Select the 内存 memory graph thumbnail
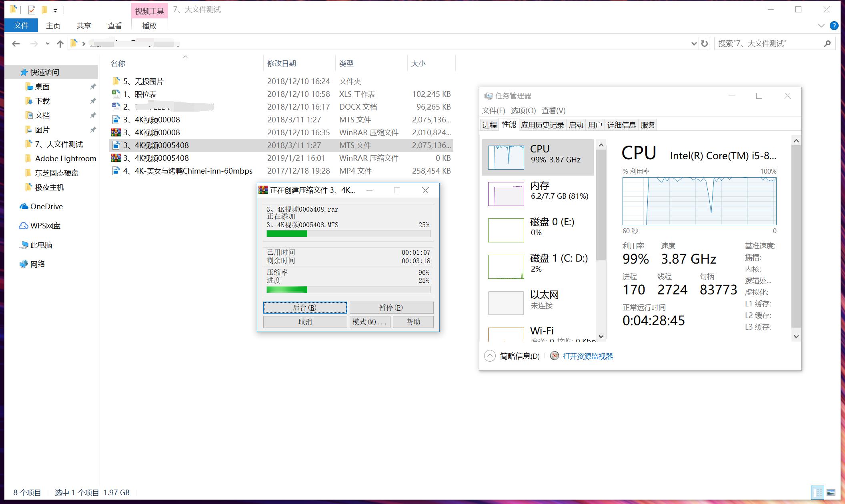Viewport: 845px width, 504px height. click(x=506, y=194)
